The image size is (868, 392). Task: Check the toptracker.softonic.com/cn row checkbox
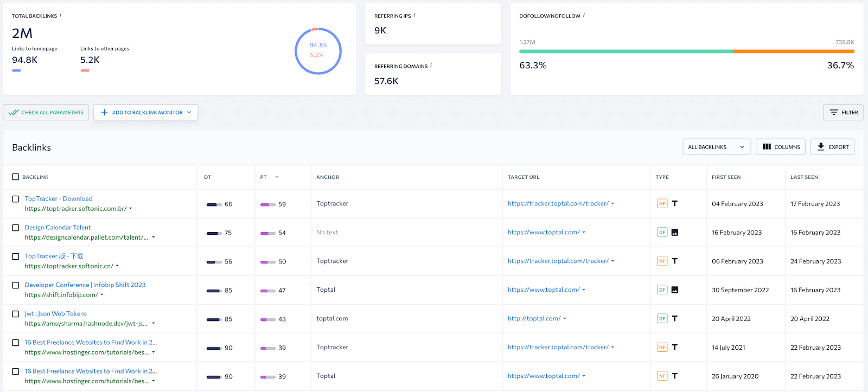point(16,256)
